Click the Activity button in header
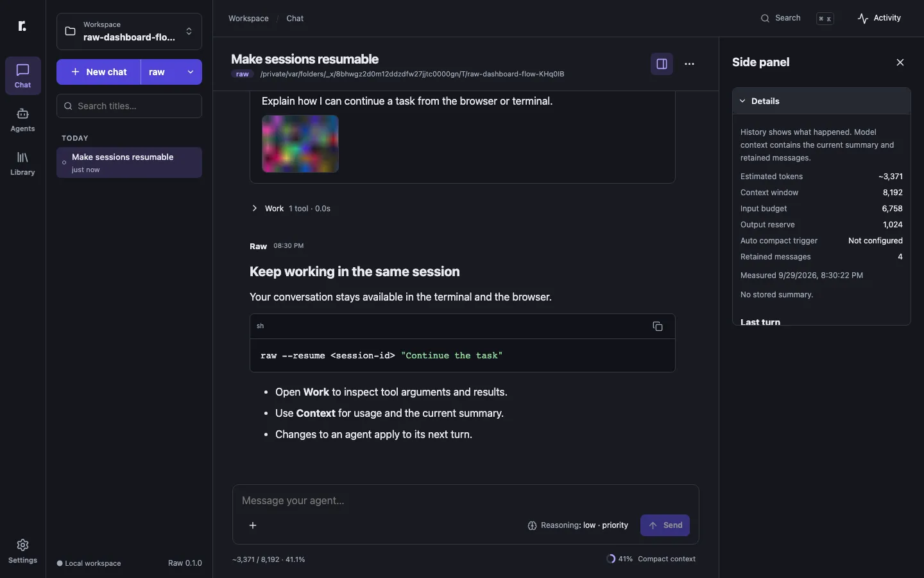Screen dimensions: 924x578 point(879,18)
